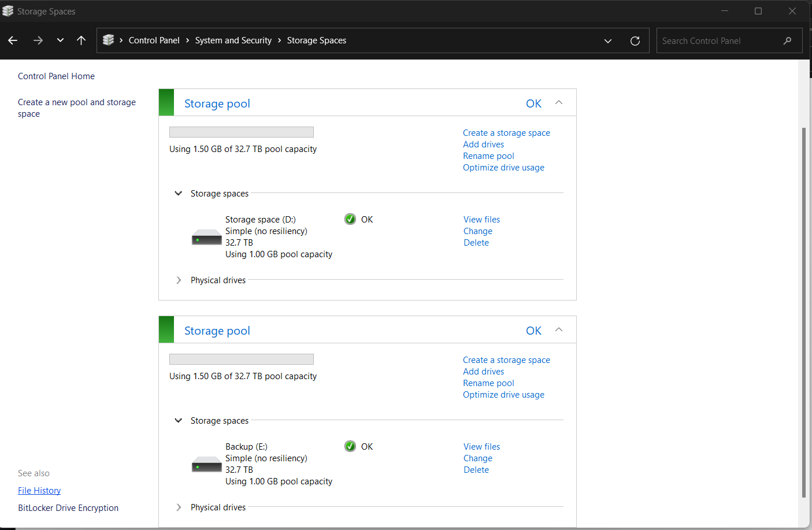Select System and Security breadcrumb
Image resolution: width=812 pixels, height=530 pixels.
tap(233, 40)
